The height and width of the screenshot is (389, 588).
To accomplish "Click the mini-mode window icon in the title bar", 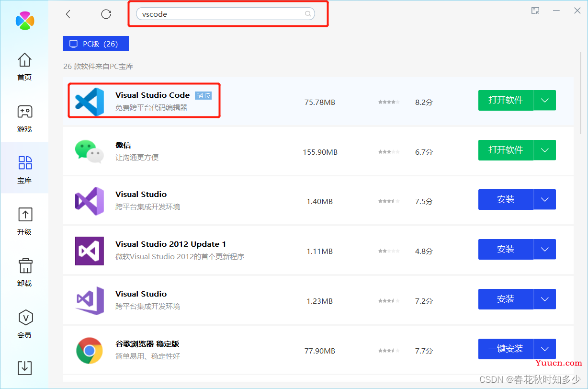I will tap(535, 11).
